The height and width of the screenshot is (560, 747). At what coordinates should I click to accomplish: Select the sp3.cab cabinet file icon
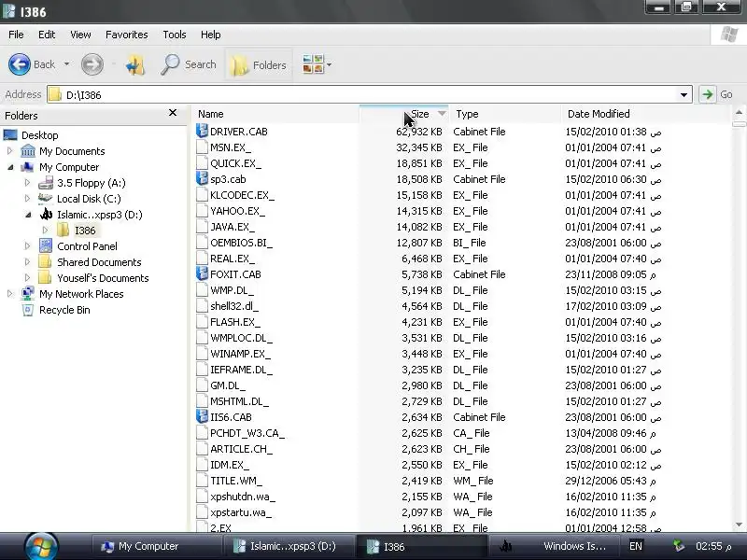tap(202, 178)
